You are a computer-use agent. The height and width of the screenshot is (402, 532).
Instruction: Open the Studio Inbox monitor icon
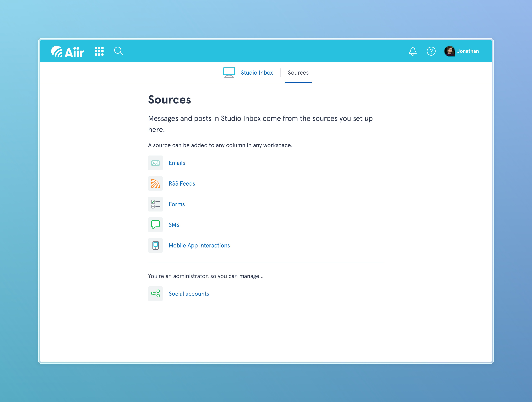(229, 72)
